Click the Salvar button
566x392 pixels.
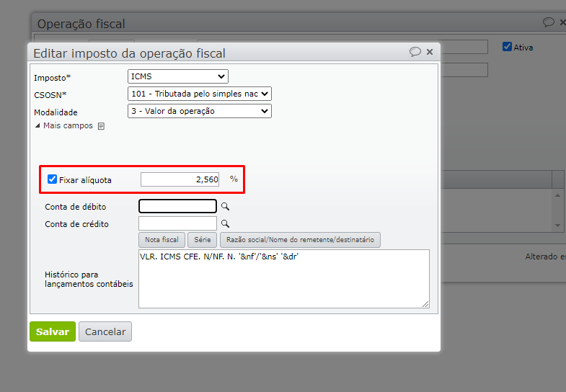53,331
